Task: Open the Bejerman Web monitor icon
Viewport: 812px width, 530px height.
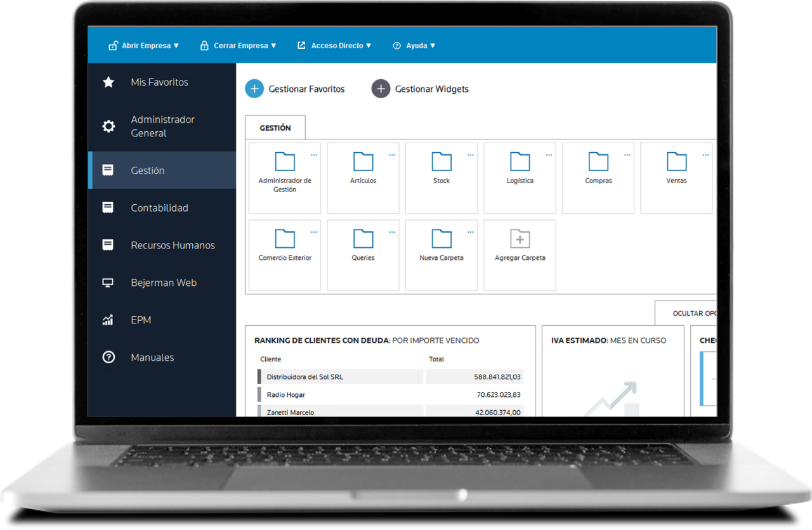Action: pyautogui.click(x=108, y=283)
